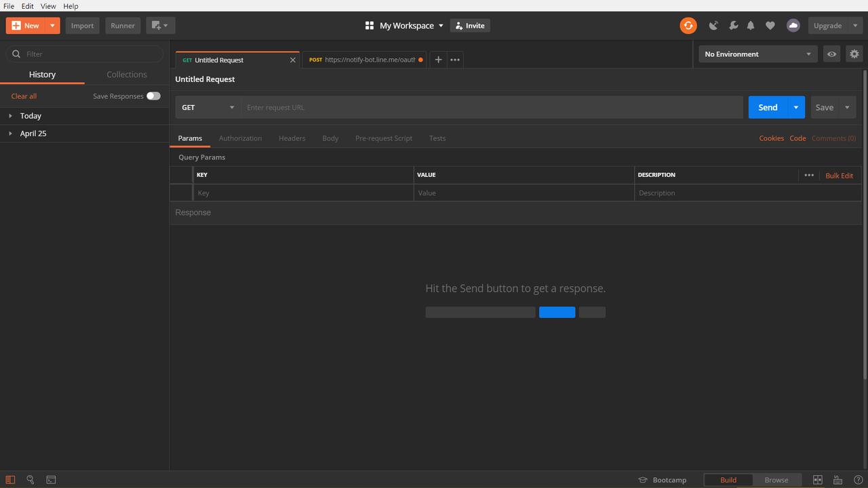Open the Save button dropdown arrow
This screenshot has height=488, width=868.
tap(847, 107)
